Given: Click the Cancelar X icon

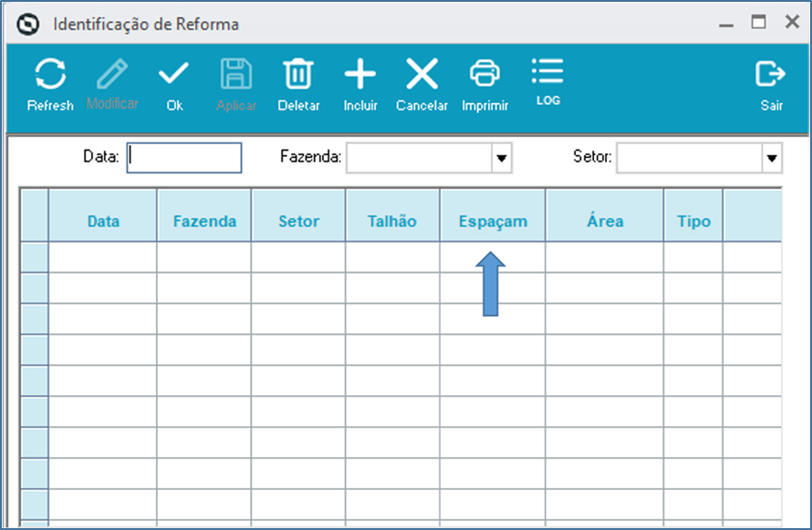Looking at the screenshot, I should click(422, 74).
